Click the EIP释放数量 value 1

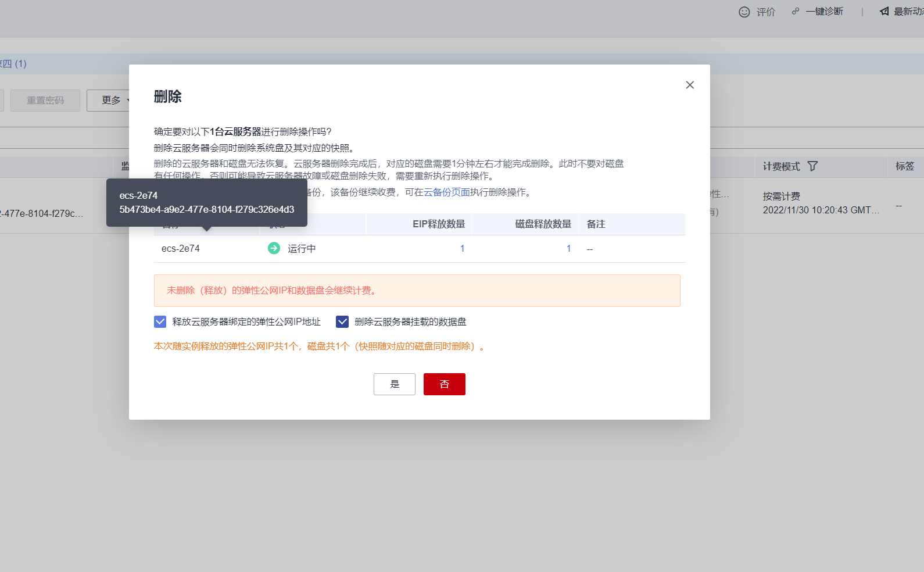coord(462,249)
